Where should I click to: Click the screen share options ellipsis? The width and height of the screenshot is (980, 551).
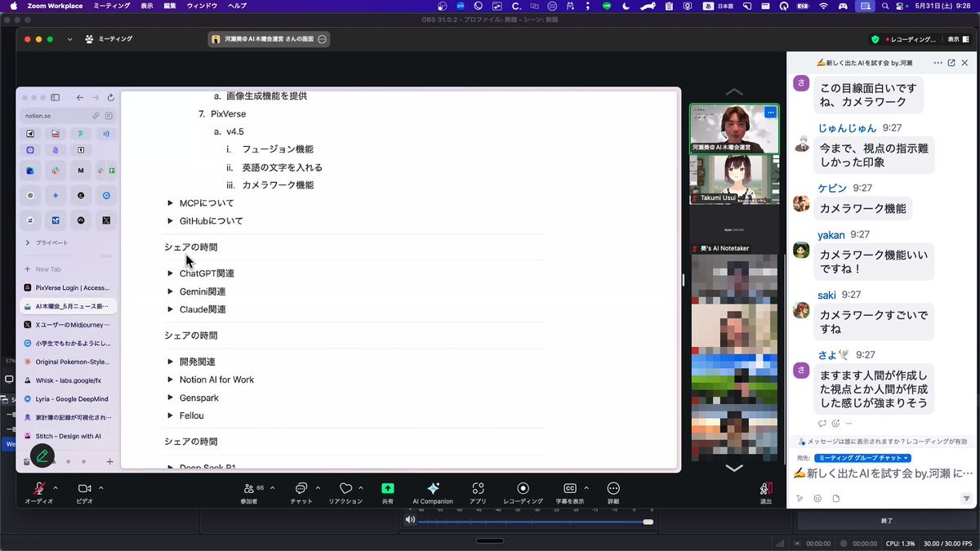(x=322, y=39)
